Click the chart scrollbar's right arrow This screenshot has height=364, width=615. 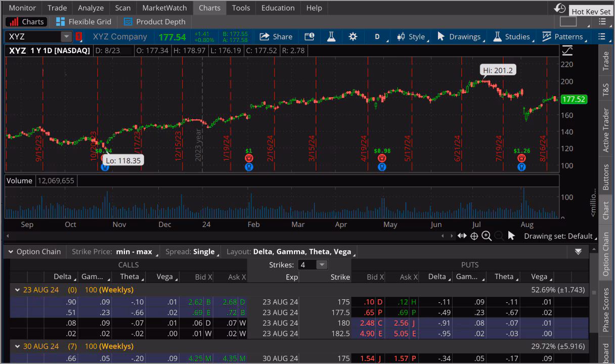pos(452,236)
